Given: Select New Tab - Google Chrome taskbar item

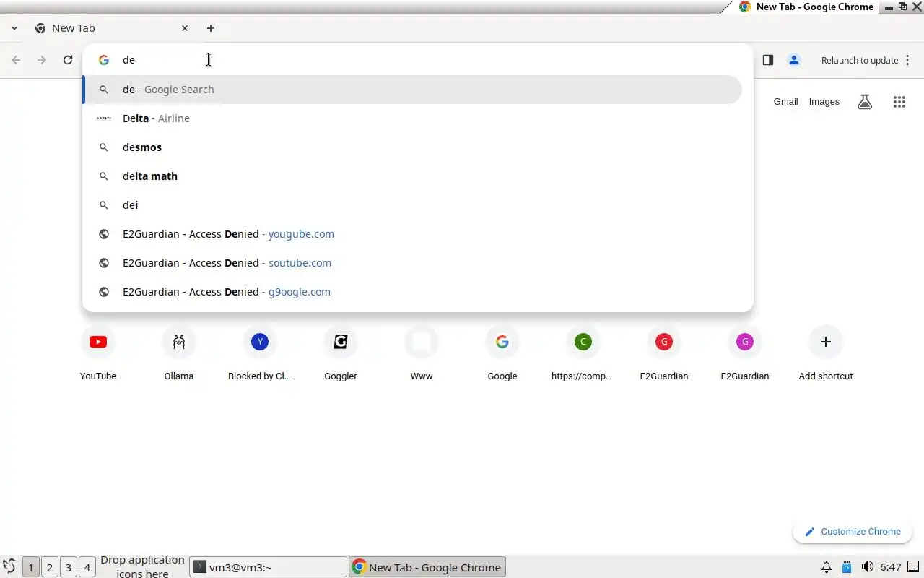Looking at the screenshot, I should click(427, 567).
